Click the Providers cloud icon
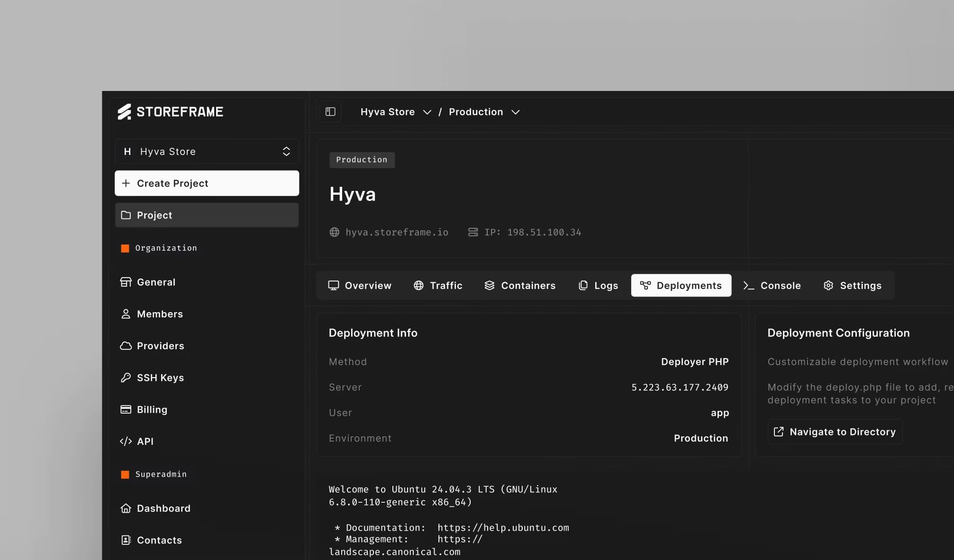The image size is (954, 560). click(x=126, y=346)
